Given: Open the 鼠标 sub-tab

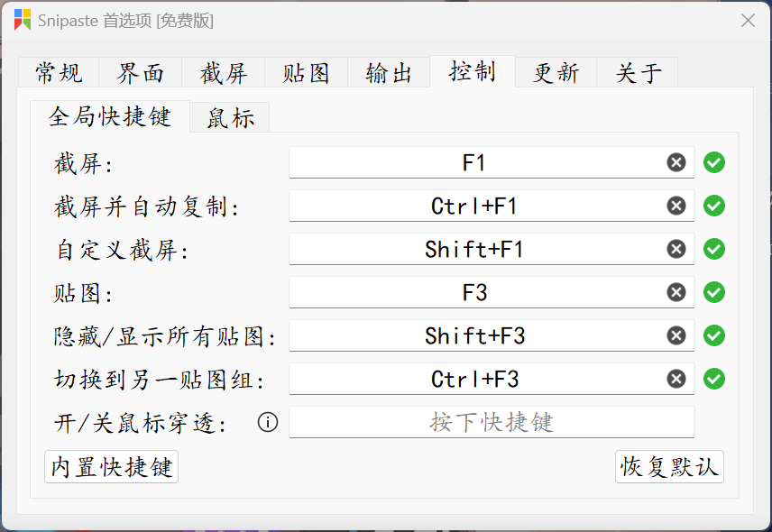Looking at the screenshot, I should pos(228,117).
